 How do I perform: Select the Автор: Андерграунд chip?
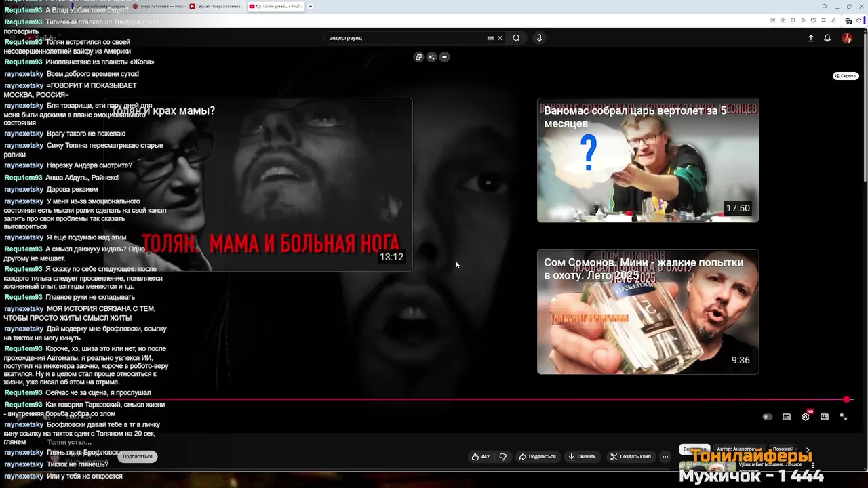coord(738,449)
